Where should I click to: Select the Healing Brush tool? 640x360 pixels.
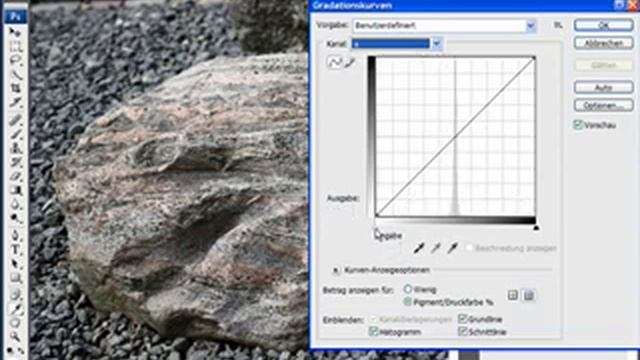click(16, 120)
